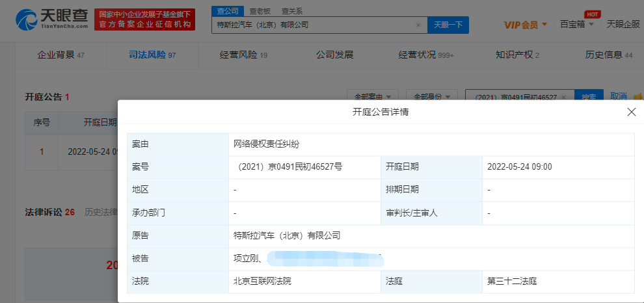Screen dimensions: 644x303
Task: Click the 序号 column header
Action: [42, 122]
